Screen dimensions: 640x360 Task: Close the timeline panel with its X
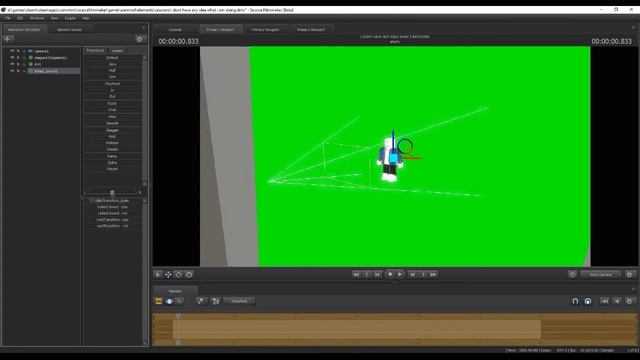633,289
